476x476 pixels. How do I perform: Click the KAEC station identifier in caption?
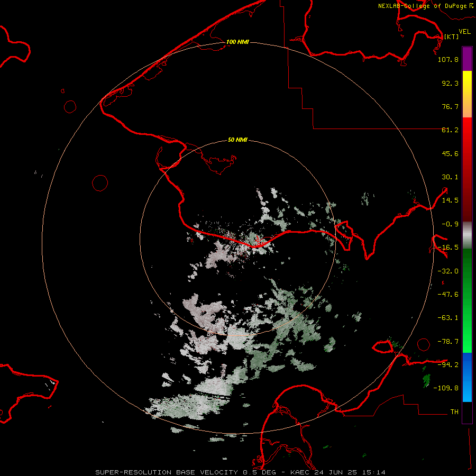pos(300,472)
